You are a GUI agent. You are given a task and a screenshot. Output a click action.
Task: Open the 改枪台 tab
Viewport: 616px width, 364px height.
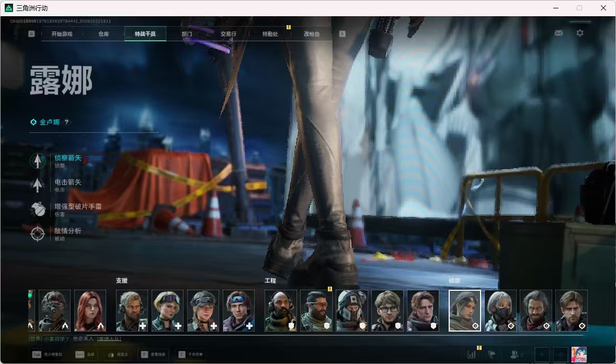(x=312, y=34)
